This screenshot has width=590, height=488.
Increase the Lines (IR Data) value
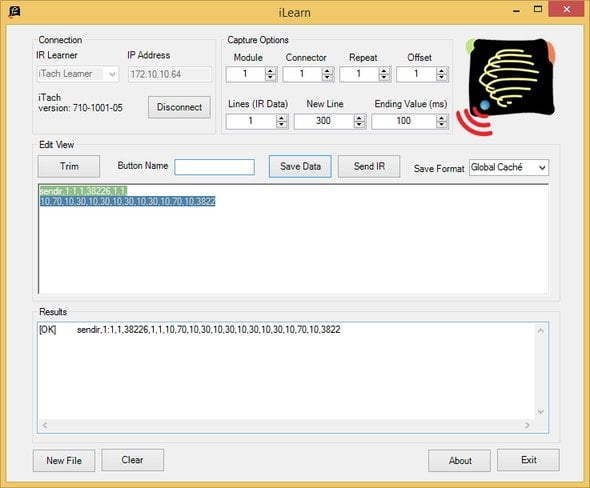(x=281, y=118)
